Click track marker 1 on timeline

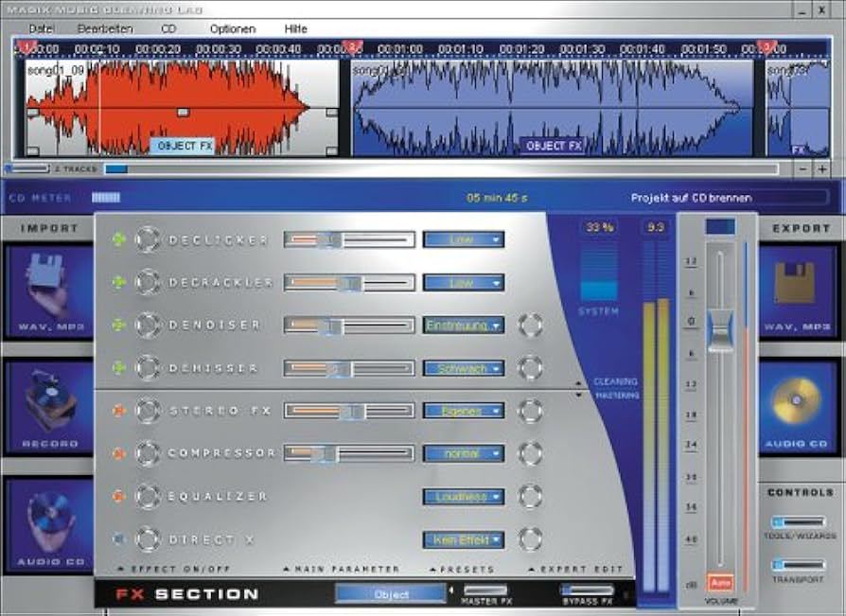click(26, 47)
